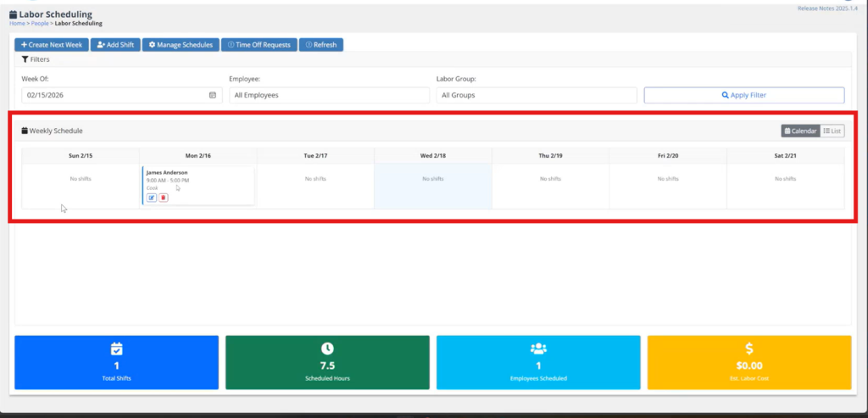Open Manage Schedules
Screen dimensions: 868x418
pos(181,44)
